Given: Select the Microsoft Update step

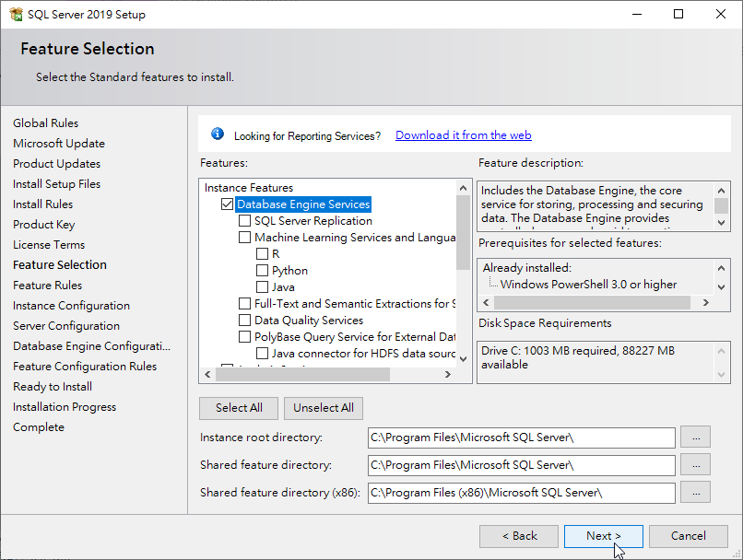Looking at the screenshot, I should point(59,144).
